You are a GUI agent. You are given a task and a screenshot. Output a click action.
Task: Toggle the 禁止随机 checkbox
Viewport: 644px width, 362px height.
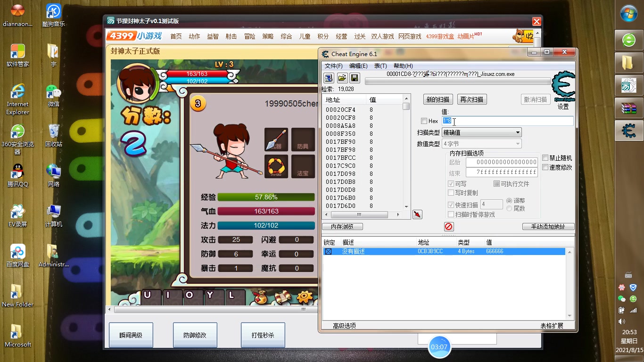pyautogui.click(x=545, y=158)
